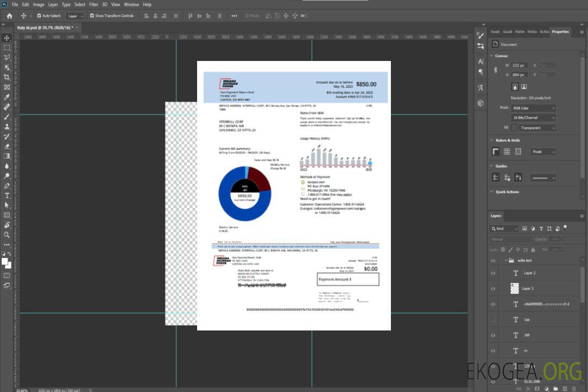The width and height of the screenshot is (588, 392).
Task: Switch to the Swatches panel tab
Action: click(495, 32)
